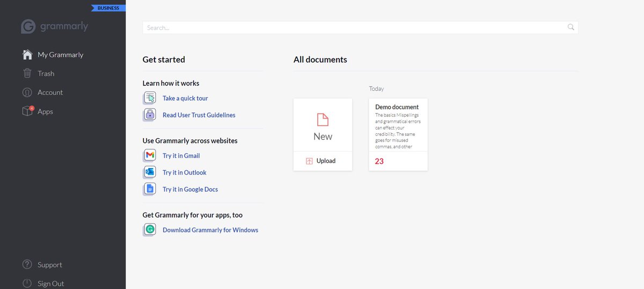Select Try it in Outlook
644x289 pixels.
pos(185,172)
